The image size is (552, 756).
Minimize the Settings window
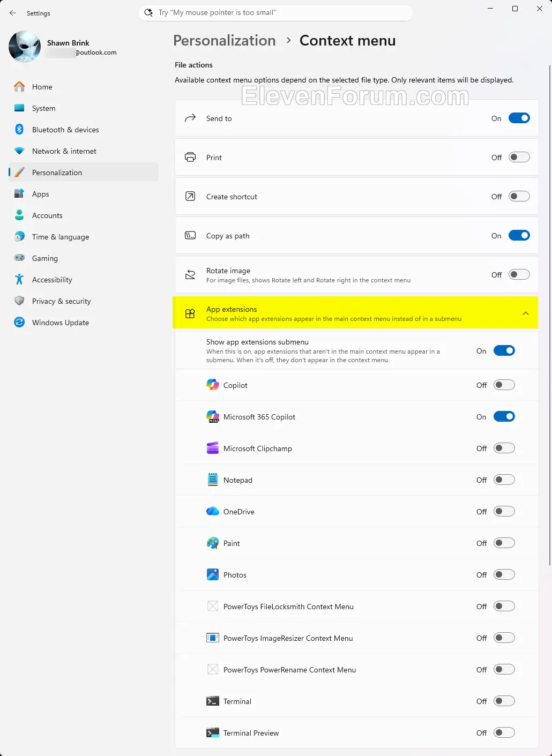(490, 9)
